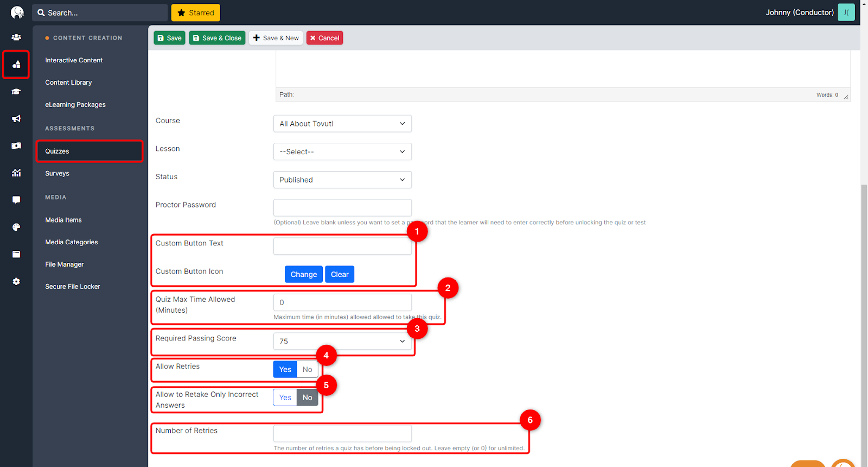Open eLearning Packages menu item
The height and width of the screenshot is (467, 868).
point(75,105)
